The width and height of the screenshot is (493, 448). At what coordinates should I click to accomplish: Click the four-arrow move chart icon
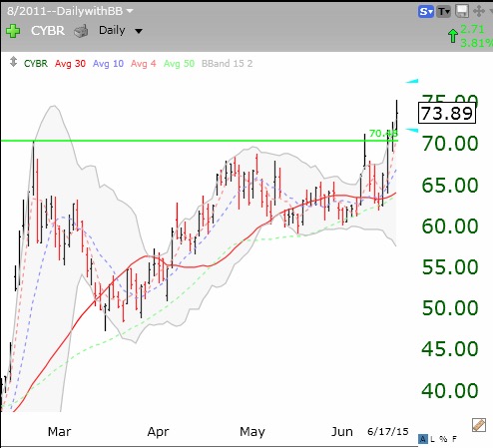(x=479, y=11)
